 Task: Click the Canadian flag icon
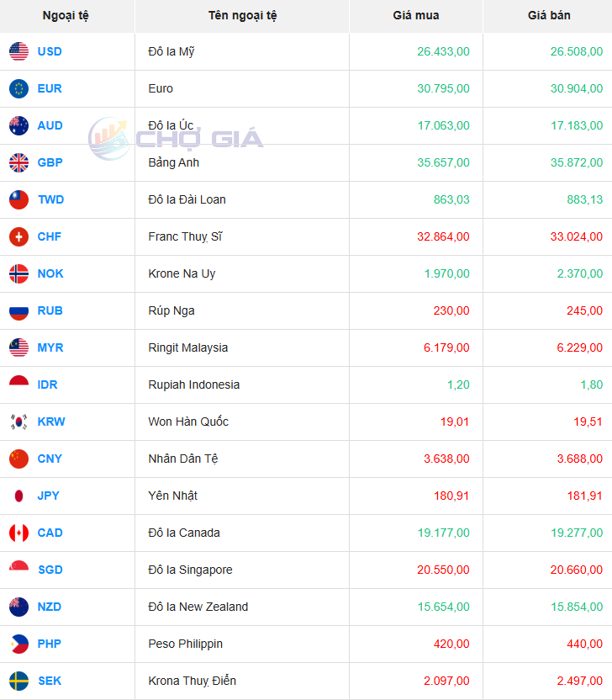pos(18,533)
